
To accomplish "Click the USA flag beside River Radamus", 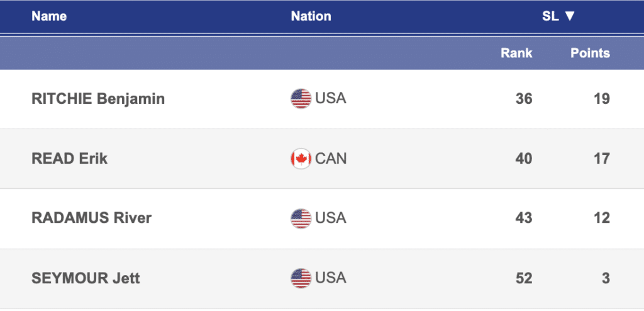I will [x=301, y=218].
